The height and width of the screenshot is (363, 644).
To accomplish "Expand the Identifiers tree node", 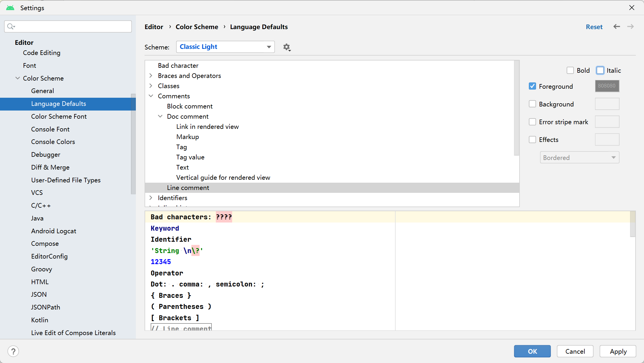I will click(x=151, y=198).
